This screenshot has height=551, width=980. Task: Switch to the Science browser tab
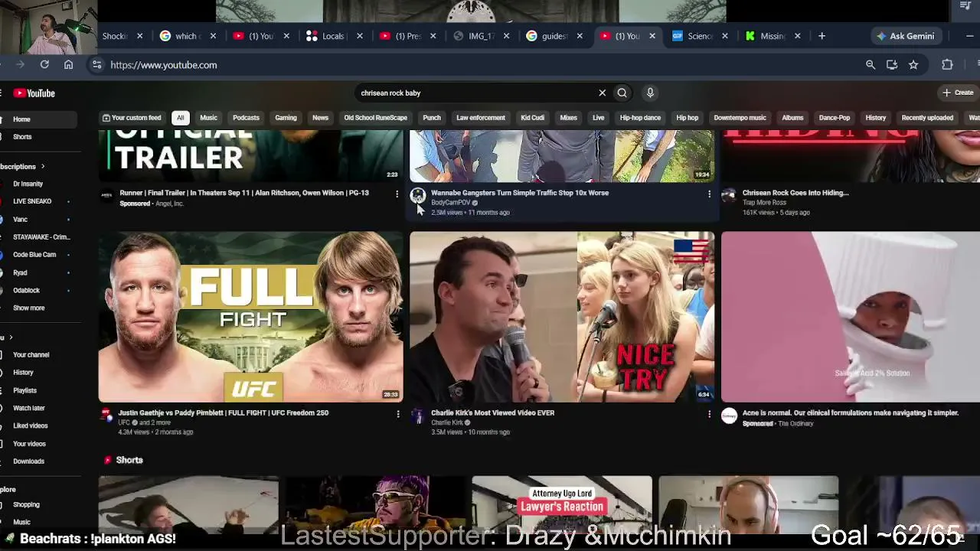(699, 36)
